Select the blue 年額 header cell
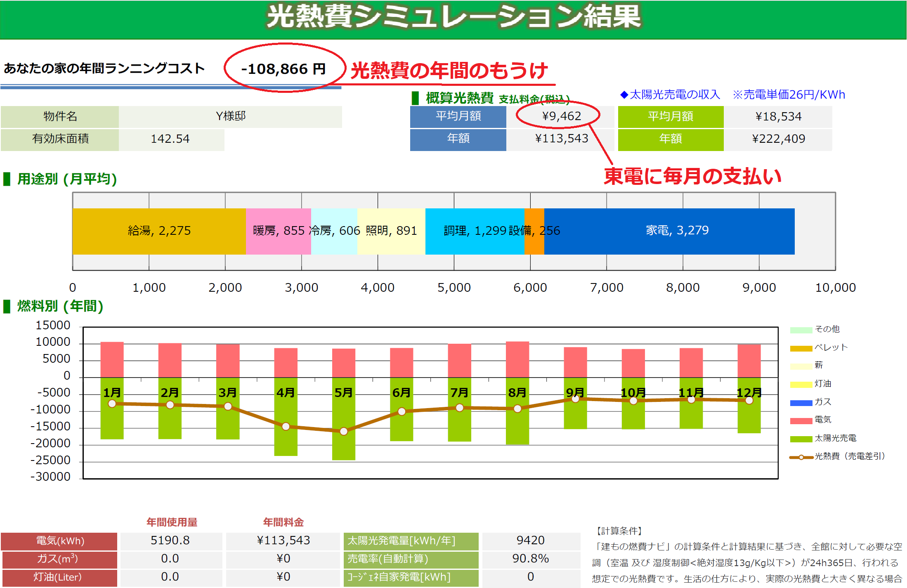 (x=458, y=139)
